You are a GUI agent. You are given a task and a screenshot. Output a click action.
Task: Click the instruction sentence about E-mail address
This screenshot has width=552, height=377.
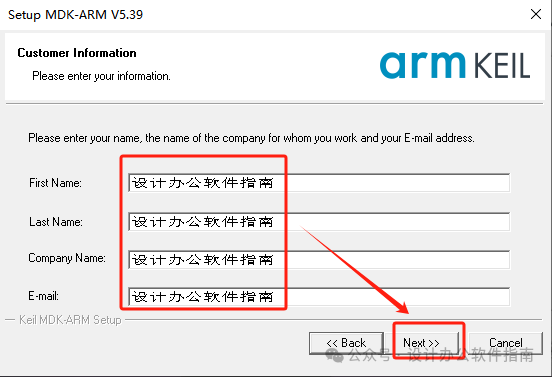pos(251,138)
